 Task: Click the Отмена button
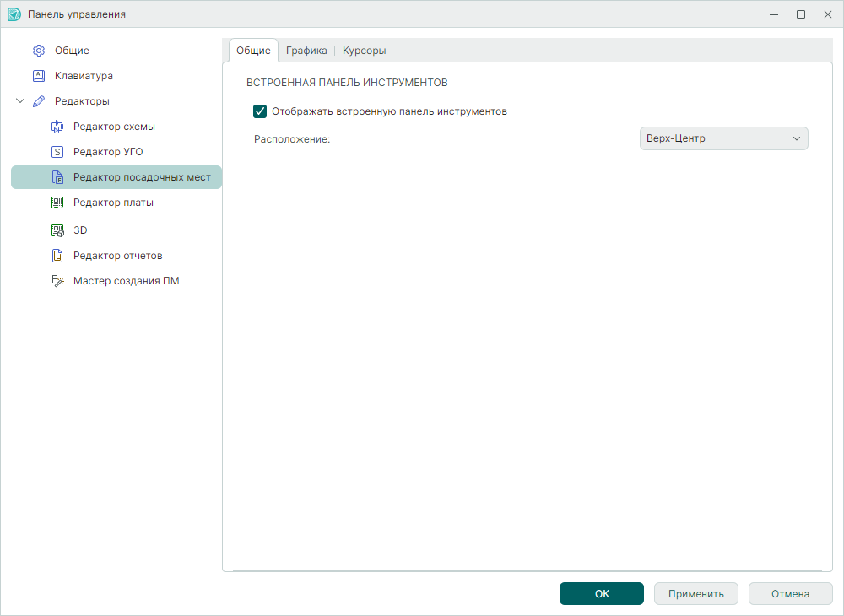790,594
